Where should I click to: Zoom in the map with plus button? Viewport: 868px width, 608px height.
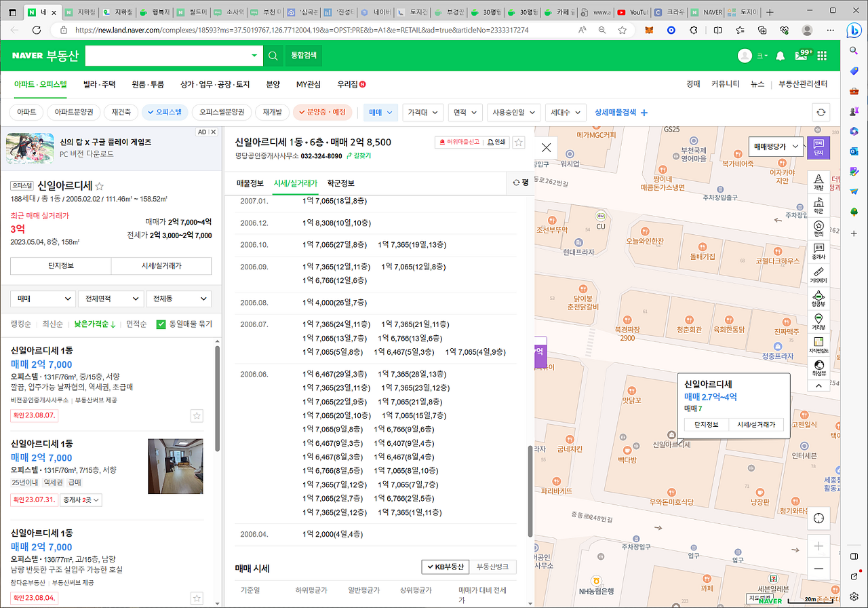(x=818, y=546)
